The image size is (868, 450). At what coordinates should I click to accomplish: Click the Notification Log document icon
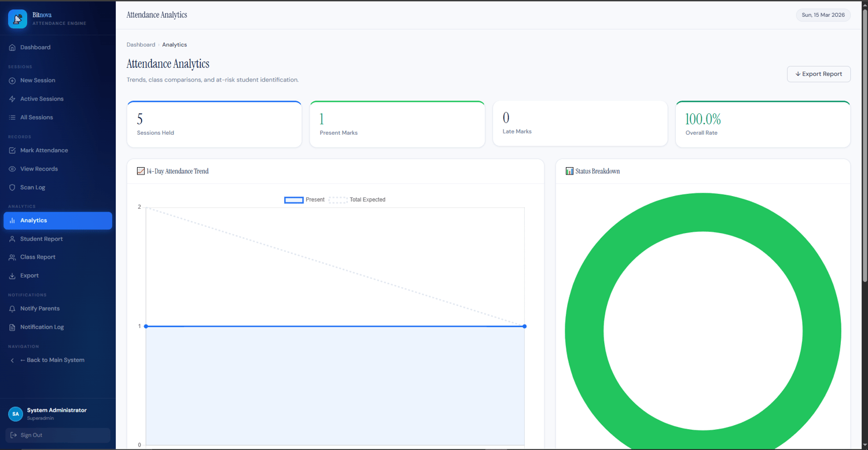coord(12,327)
